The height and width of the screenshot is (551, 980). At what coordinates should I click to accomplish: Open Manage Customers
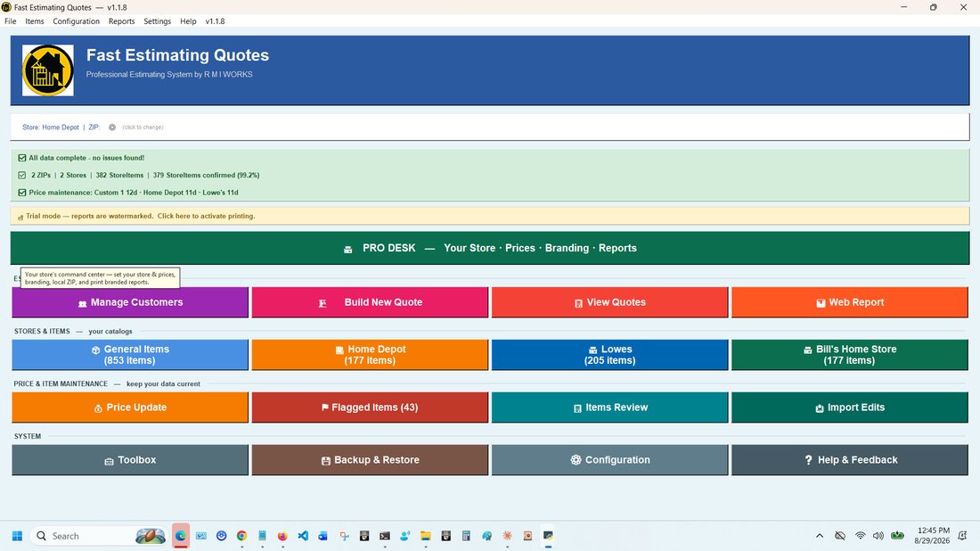pyautogui.click(x=130, y=302)
